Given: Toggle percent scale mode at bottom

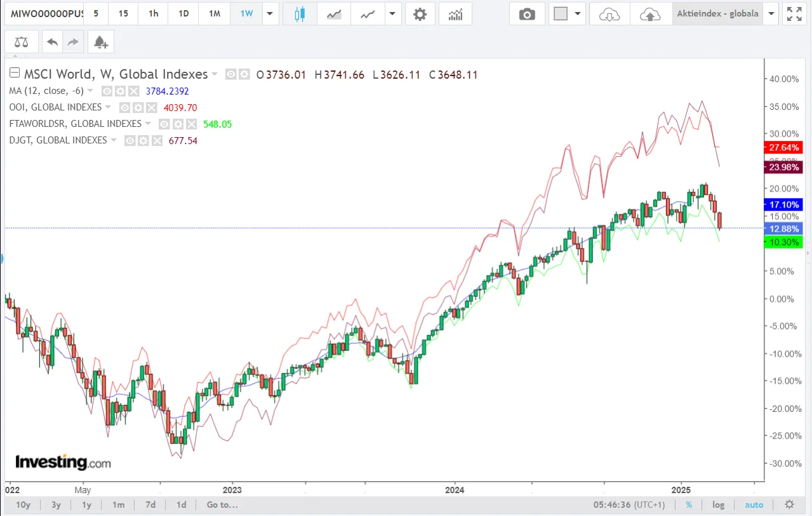Looking at the screenshot, I should tap(689, 505).
